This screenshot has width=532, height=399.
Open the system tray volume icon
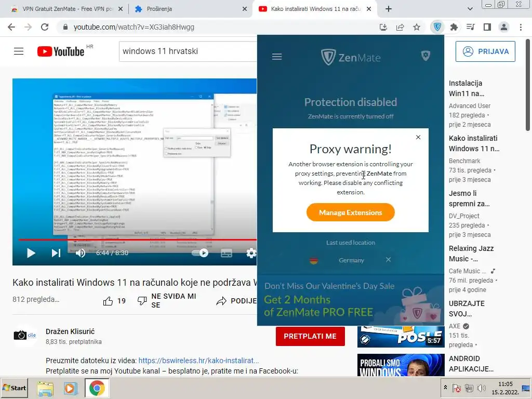click(481, 388)
